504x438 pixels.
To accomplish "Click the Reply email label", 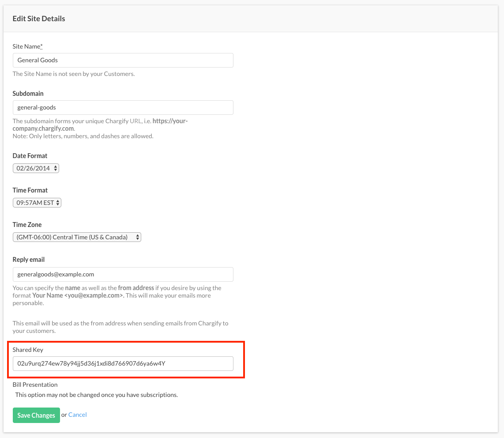I will tap(29, 260).
